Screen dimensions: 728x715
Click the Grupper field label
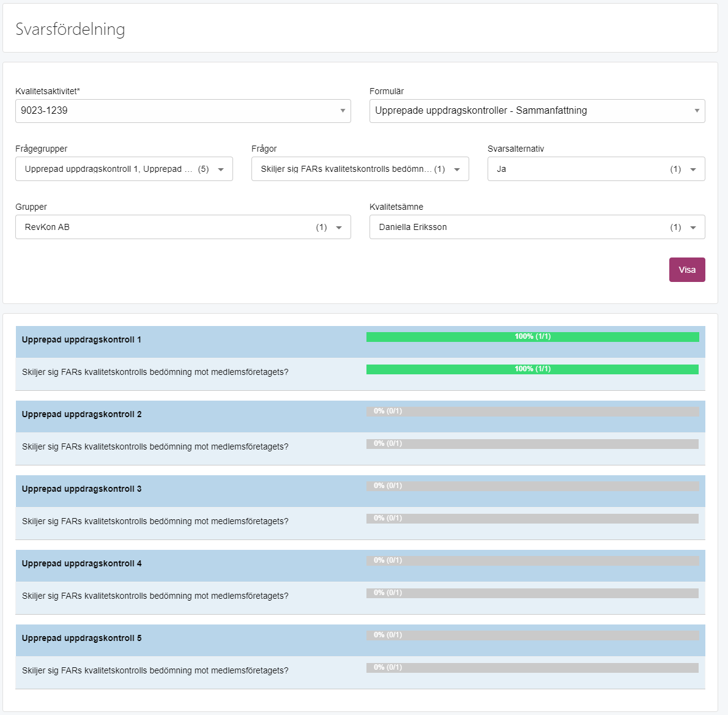pyautogui.click(x=31, y=207)
